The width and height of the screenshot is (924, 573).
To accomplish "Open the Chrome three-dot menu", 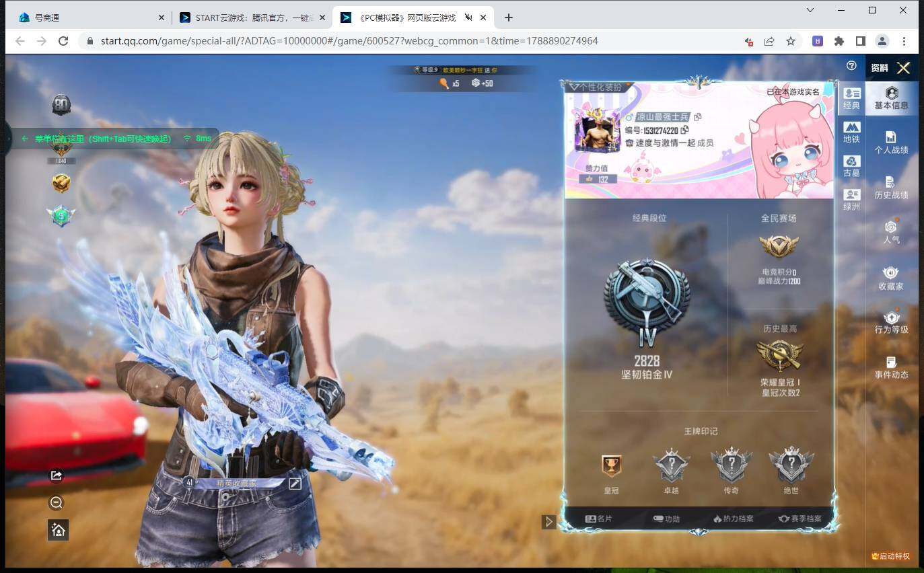I will [904, 41].
